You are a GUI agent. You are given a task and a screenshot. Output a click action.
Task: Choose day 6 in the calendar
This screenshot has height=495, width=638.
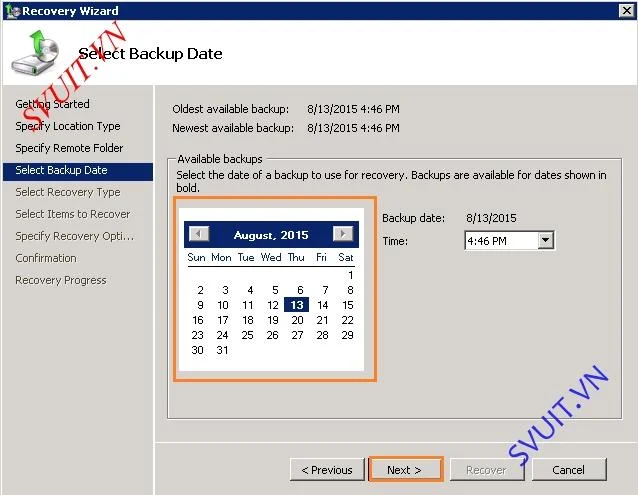300,290
